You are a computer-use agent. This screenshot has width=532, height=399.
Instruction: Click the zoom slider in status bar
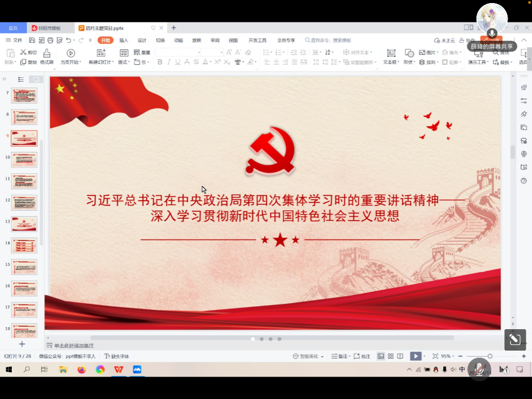[490, 356]
